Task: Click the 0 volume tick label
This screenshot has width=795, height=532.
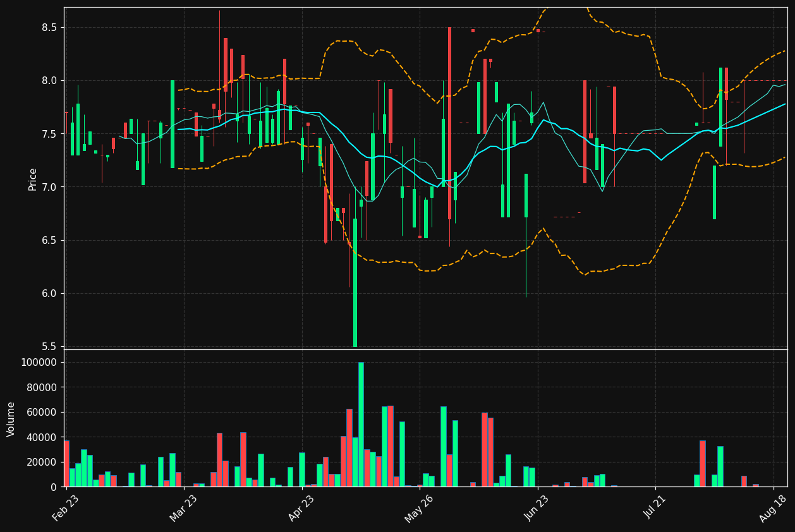Action: [54, 487]
